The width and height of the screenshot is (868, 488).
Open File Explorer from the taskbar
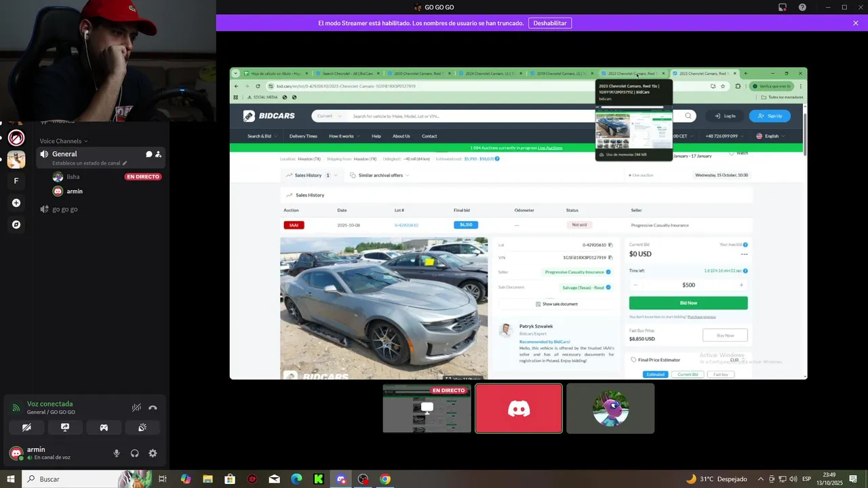point(208,479)
